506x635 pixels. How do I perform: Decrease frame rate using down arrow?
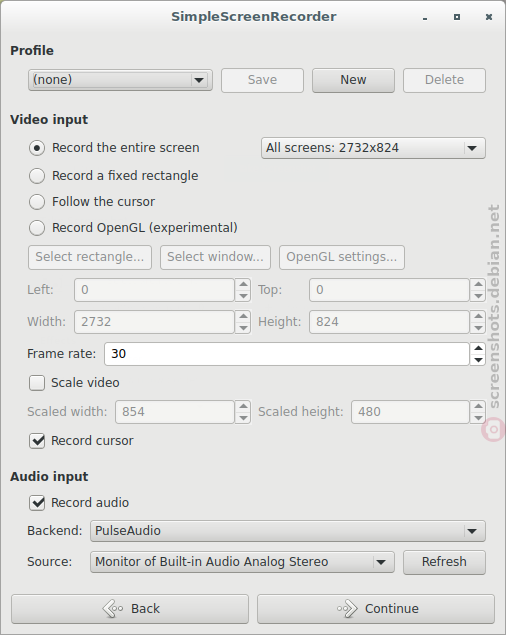(x=478, y=360)
